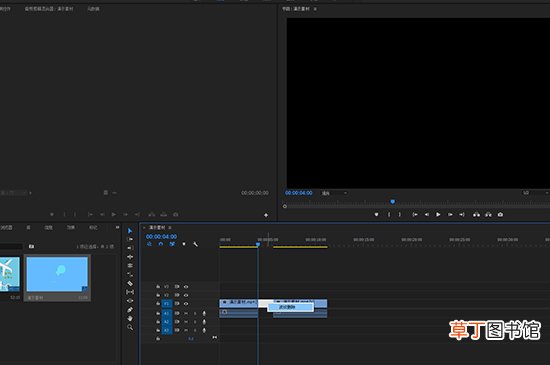Step forward one frame in Program monitor
The width and height of the screenshot is (550, 365).
pyautogui.click(x=450, y=214)
